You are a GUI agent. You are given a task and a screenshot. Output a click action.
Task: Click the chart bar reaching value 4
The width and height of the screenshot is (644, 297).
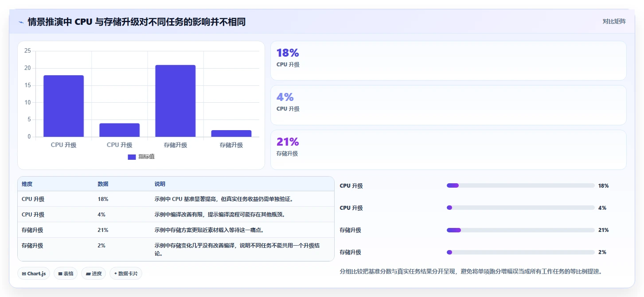coord(119,130)
